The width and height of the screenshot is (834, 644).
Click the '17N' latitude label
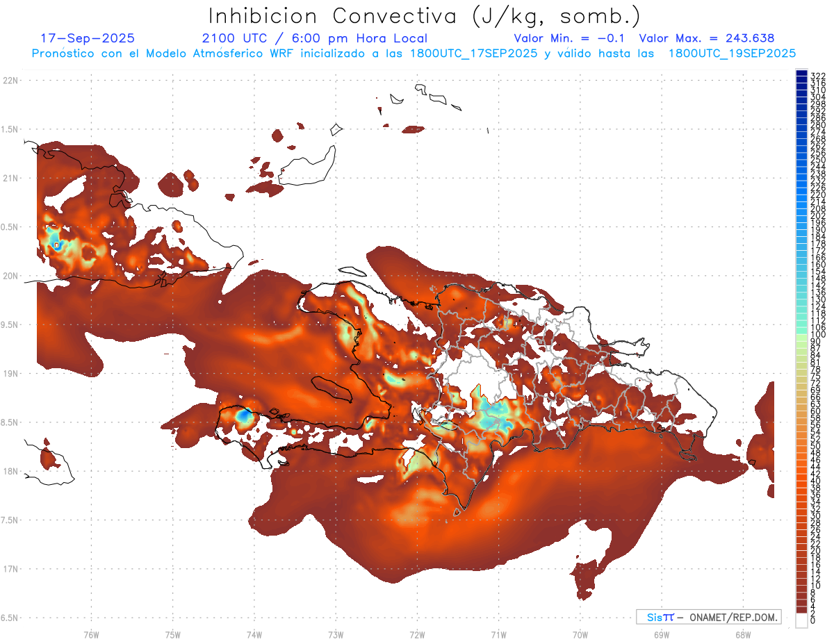[x=10, y=568]
